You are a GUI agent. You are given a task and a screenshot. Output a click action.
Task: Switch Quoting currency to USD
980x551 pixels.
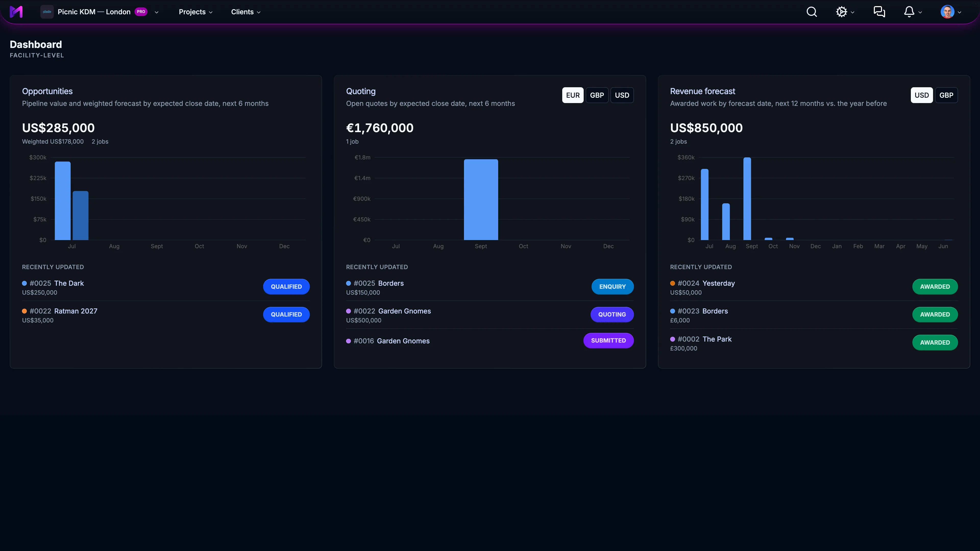(x=622, y=95)
